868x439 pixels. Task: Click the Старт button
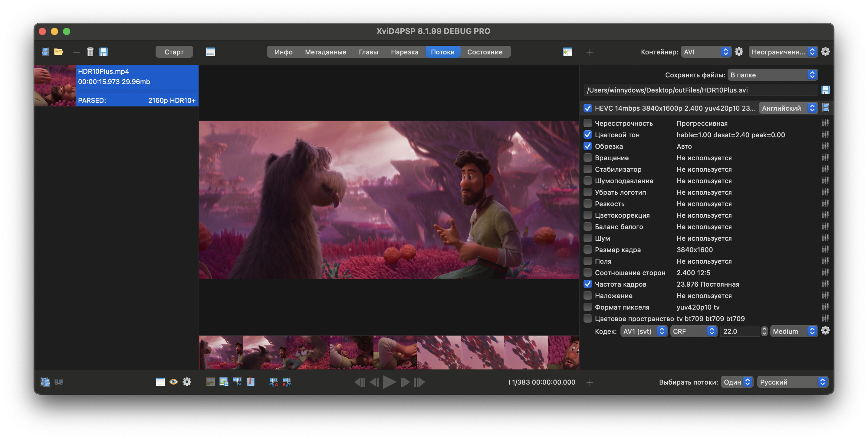point(174,51)
